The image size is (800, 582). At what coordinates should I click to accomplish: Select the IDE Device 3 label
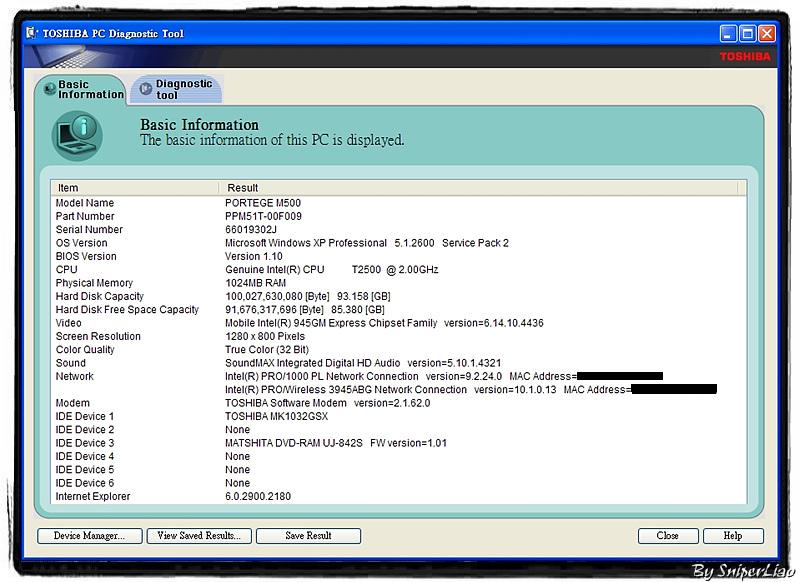(x=85, y=443)
